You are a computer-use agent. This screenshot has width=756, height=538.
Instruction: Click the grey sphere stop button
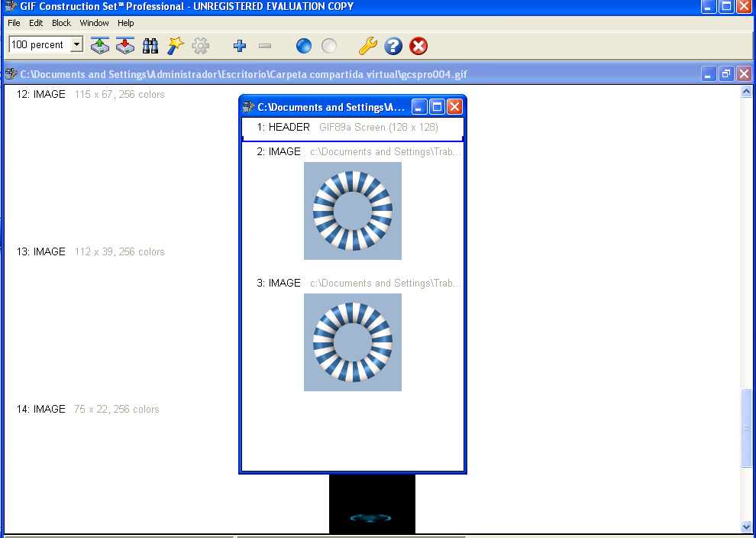click(329, 46)
